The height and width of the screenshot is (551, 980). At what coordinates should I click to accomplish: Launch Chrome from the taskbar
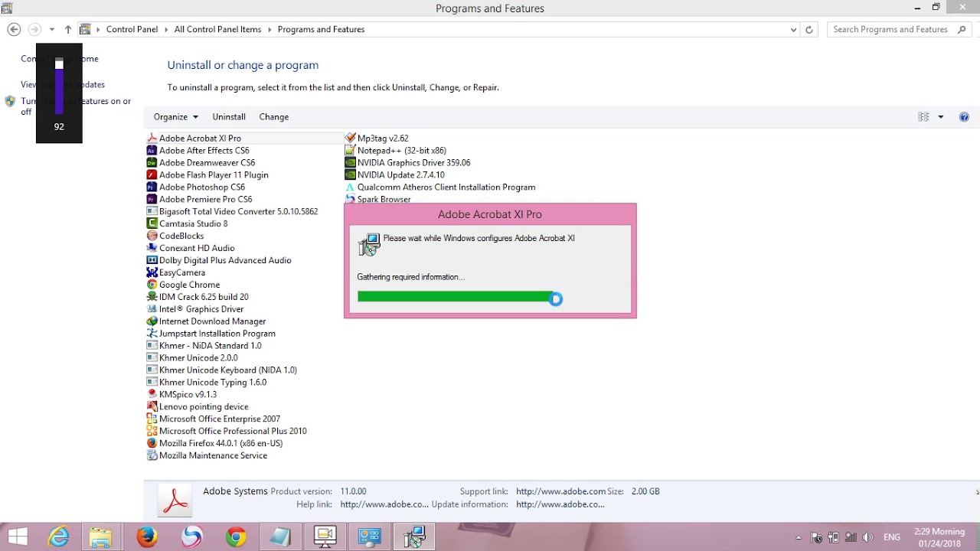236,537
